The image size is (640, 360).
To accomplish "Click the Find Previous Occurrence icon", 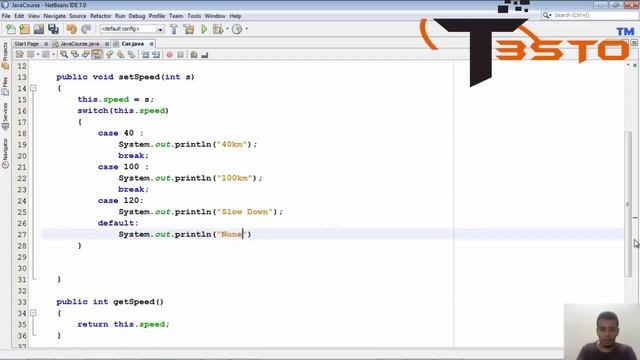I will pyautogui.click(x=75, y=55).
